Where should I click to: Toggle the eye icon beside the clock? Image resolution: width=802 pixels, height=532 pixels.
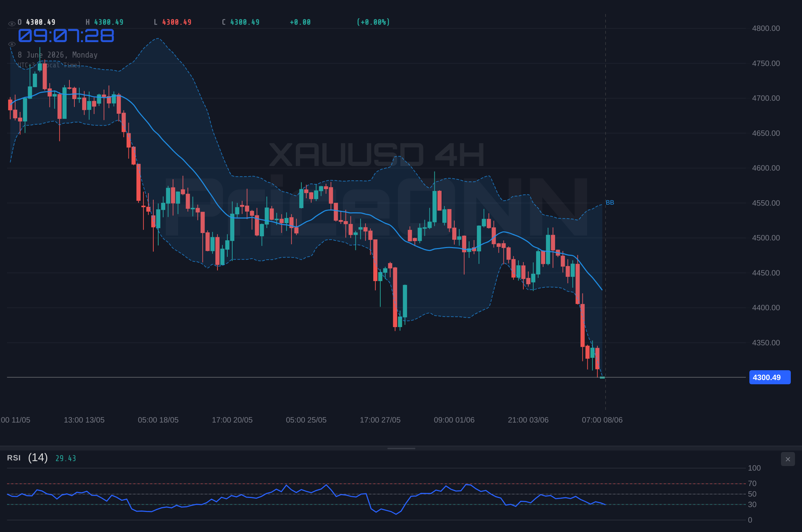click(x=12, y=44)
